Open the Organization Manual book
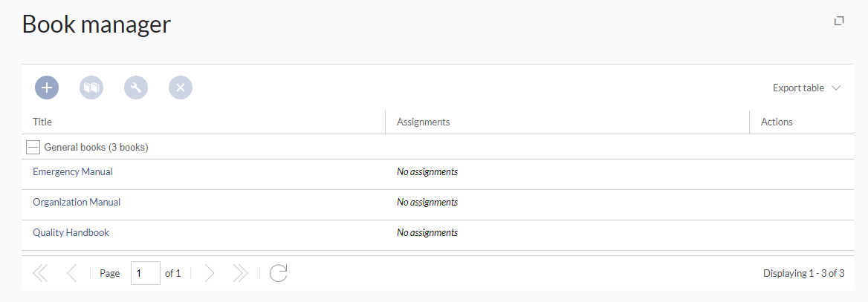The width and height of the screenshot is (868, 302). point(77,202)
